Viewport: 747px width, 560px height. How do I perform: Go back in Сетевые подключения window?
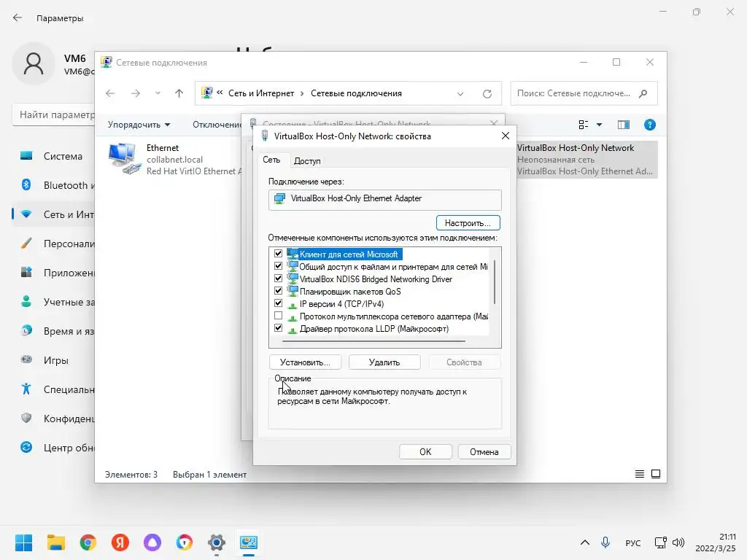(110, 93)
